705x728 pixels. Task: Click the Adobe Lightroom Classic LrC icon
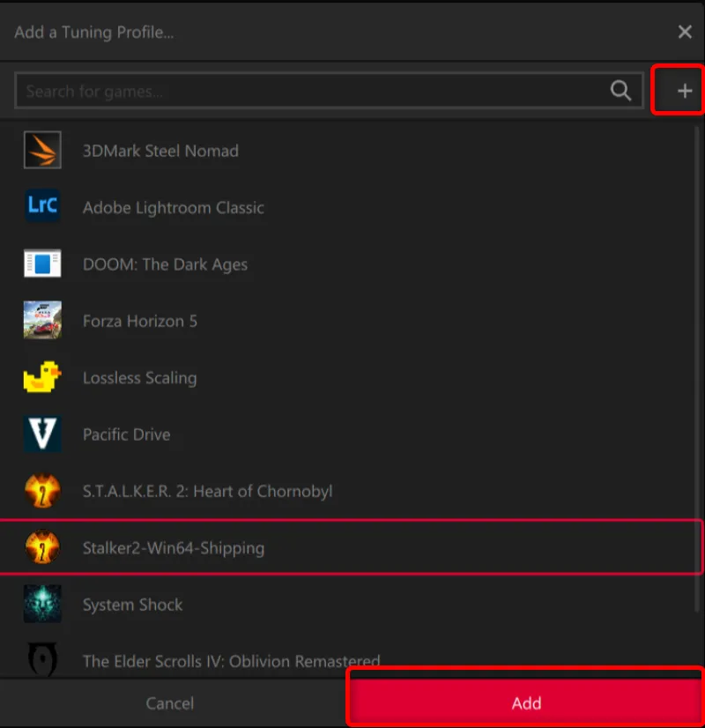42,205
